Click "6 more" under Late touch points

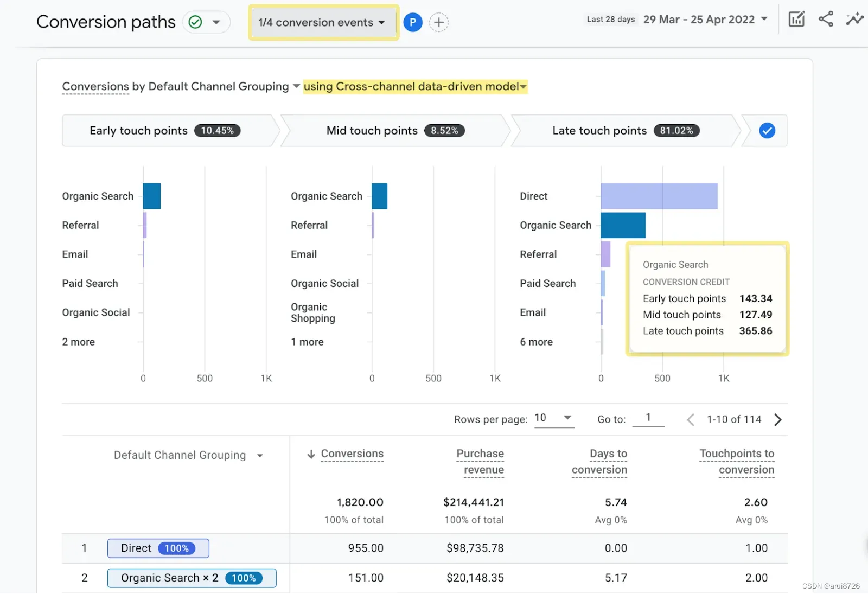pos(536,342)
